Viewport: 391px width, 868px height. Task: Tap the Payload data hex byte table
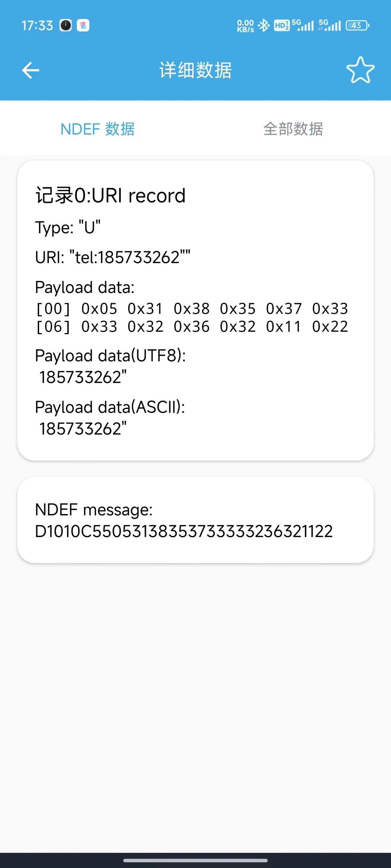192,318
